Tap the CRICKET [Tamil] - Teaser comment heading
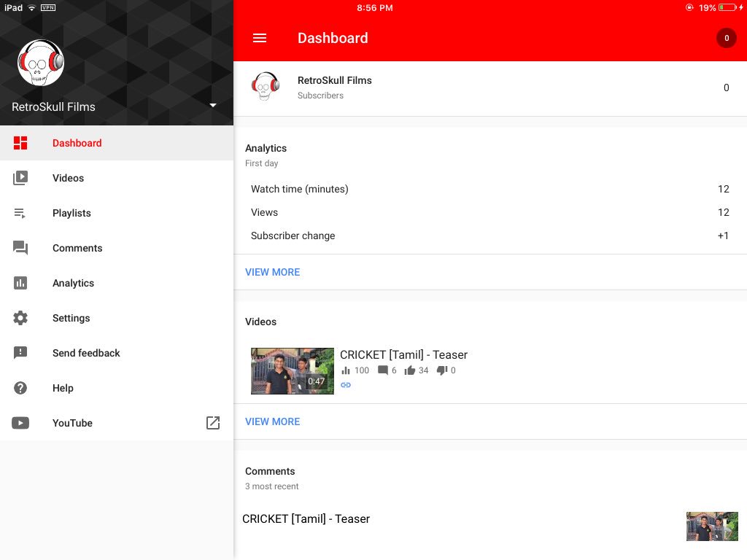The image size is (747, 560). tap(306, 519)
